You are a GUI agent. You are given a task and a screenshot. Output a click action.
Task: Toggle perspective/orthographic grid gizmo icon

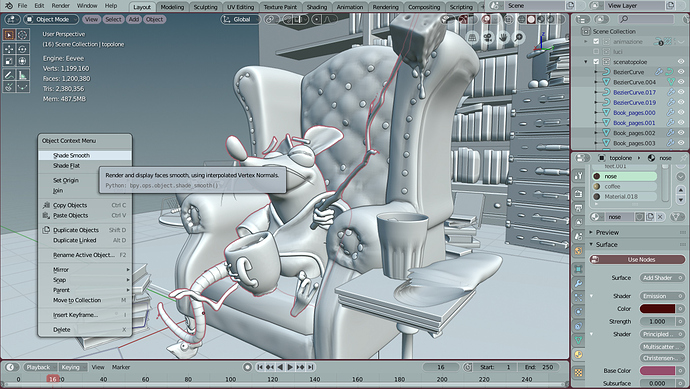[472, 38]
